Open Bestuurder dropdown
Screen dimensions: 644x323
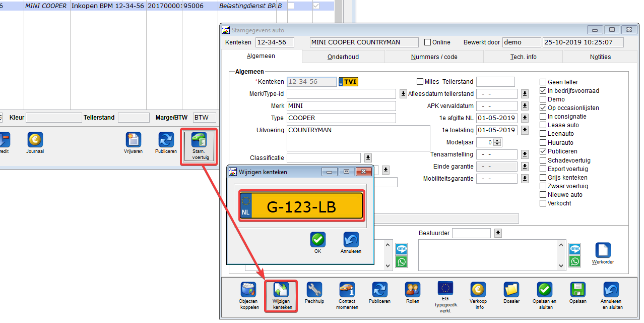[x=498, y=233]
